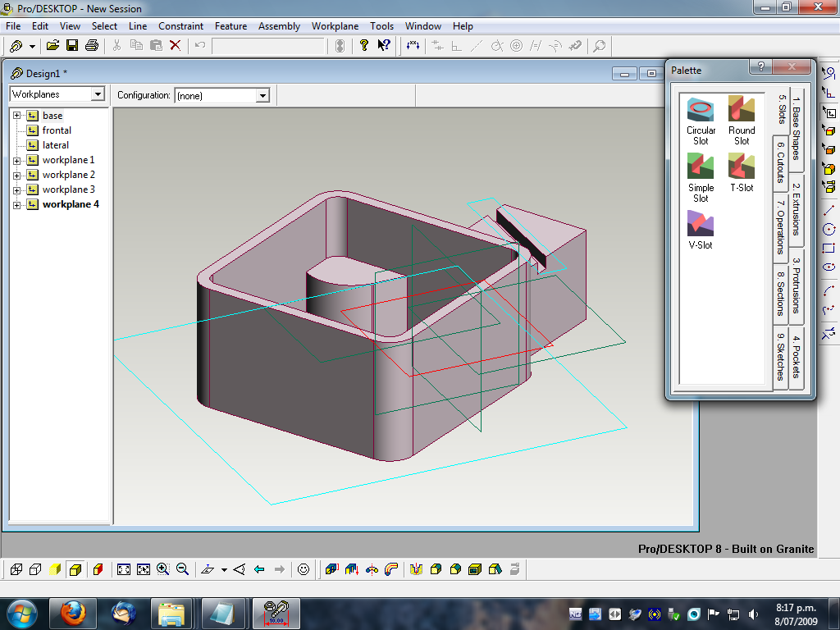Click the wireframe display mode icon
The width and height of the screenshot is (840, 630).
(x=17, y=568)
